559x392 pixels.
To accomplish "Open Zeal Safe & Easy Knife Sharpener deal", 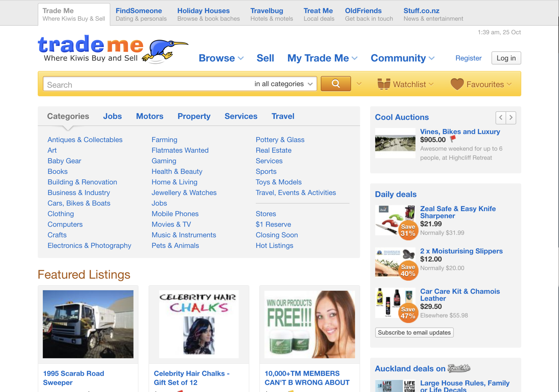I will (458, 212).
